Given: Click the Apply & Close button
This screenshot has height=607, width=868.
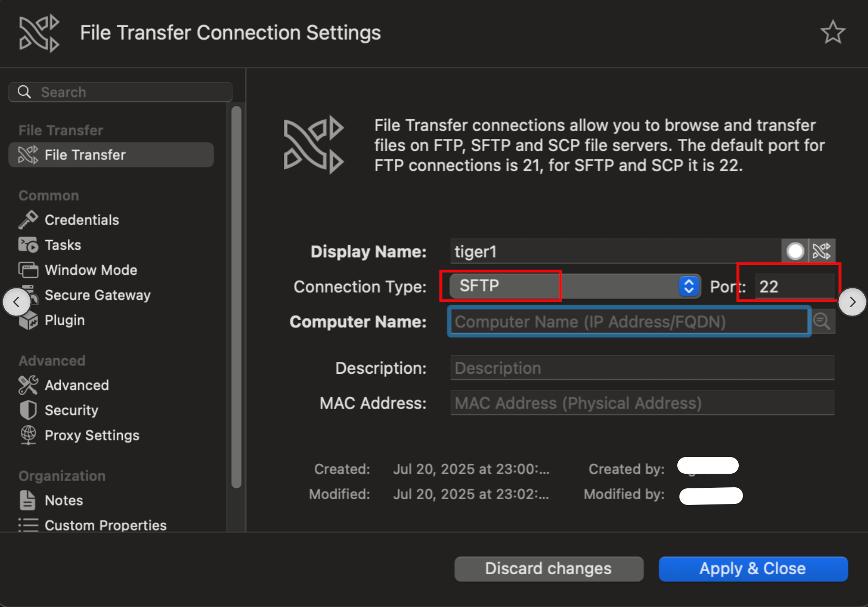Looking at the screenshot, I should click(x=752, y=568).
